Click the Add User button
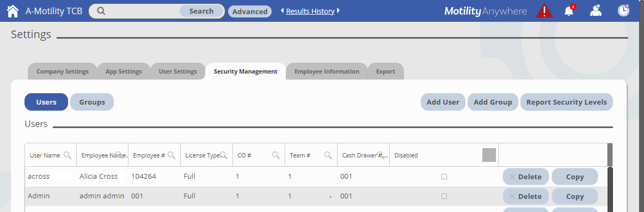644x212 pixels. [443, 102]
